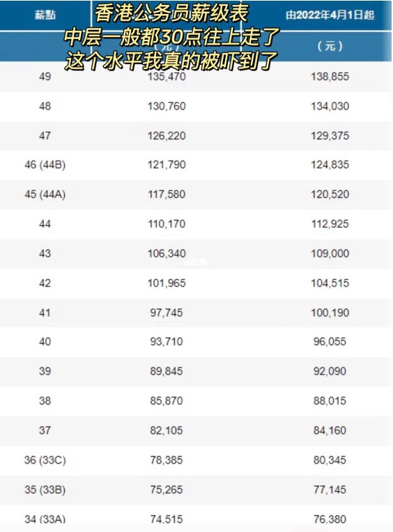
Task: Click salary value 100,190
Action: (330, 312)
